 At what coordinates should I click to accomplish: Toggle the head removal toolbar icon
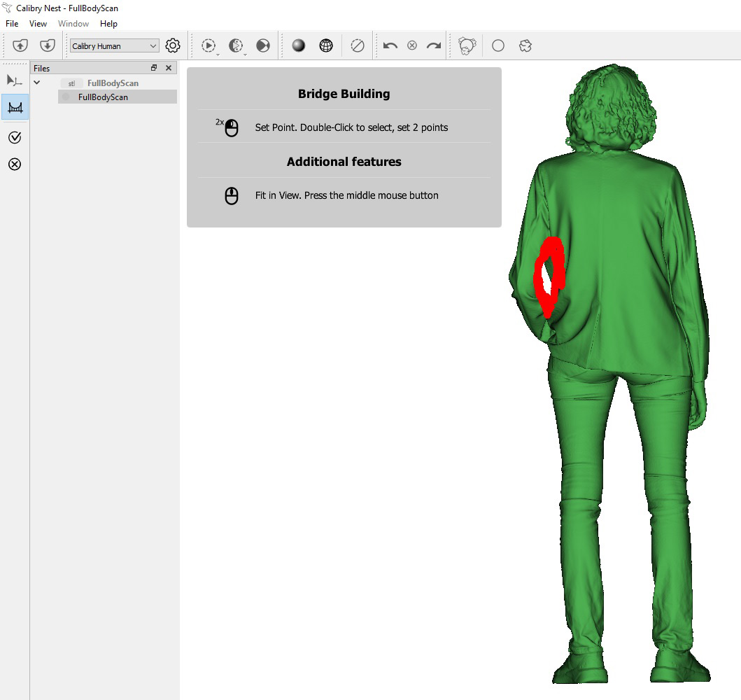click(x=466, y=45)
